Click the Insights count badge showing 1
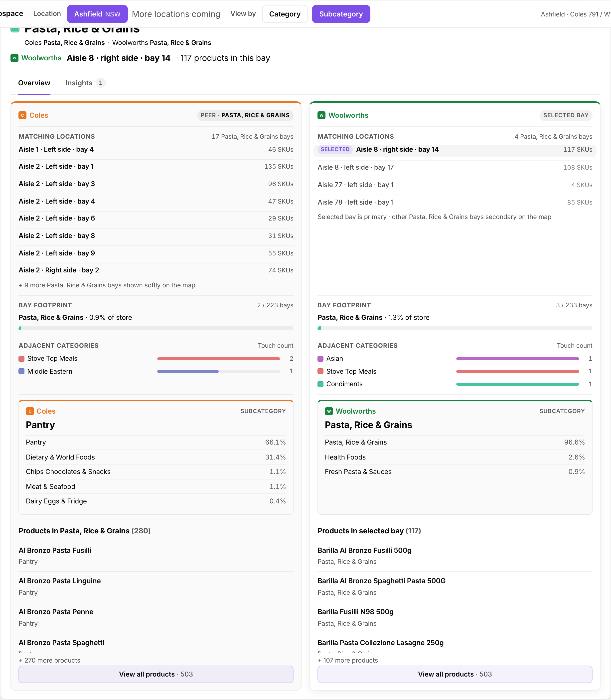The height and width of the screenshot is (700, 611). (101, 83)
